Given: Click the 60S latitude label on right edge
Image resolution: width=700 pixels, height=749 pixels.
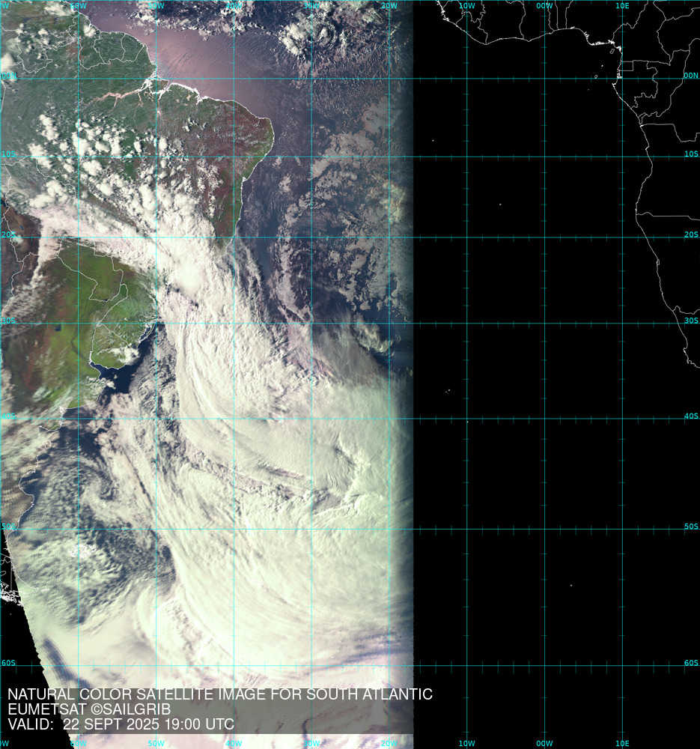Looking at the screenshot, I should click(690, 663).
